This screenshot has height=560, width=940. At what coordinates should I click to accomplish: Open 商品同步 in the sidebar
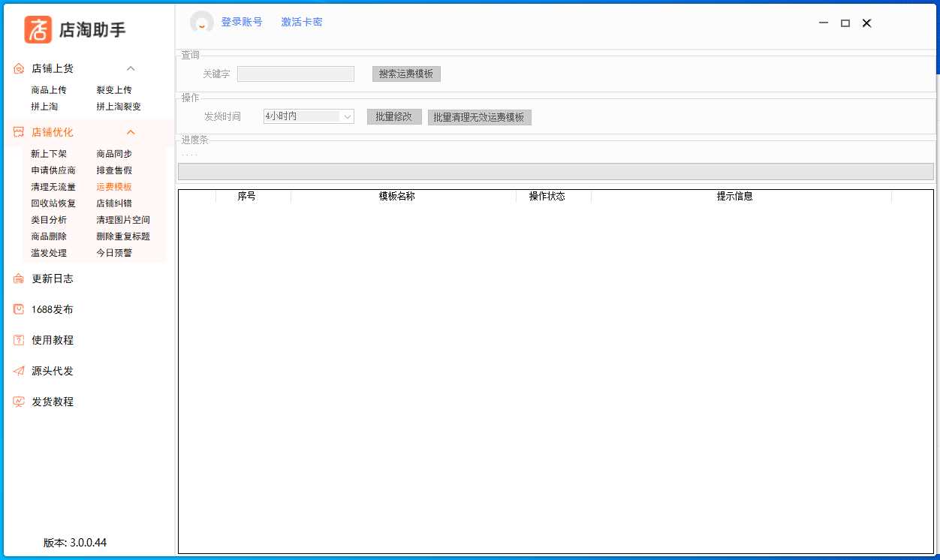(113, 154)
